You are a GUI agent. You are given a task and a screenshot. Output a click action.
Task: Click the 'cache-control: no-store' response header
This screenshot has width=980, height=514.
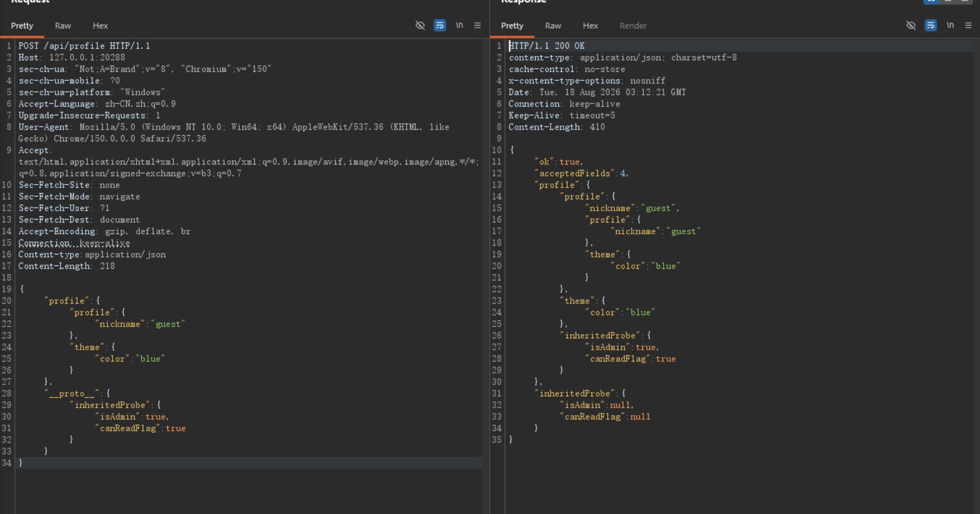click(567, 69)
